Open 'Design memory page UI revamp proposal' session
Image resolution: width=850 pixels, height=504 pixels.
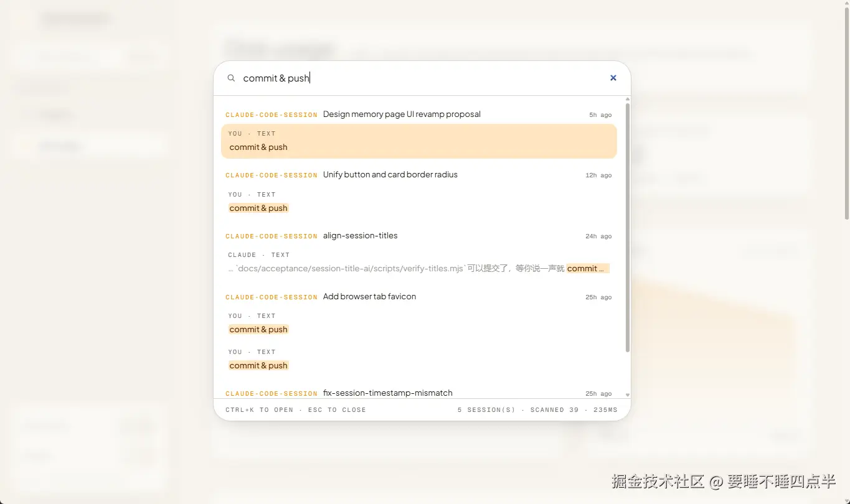click(402, 114)
